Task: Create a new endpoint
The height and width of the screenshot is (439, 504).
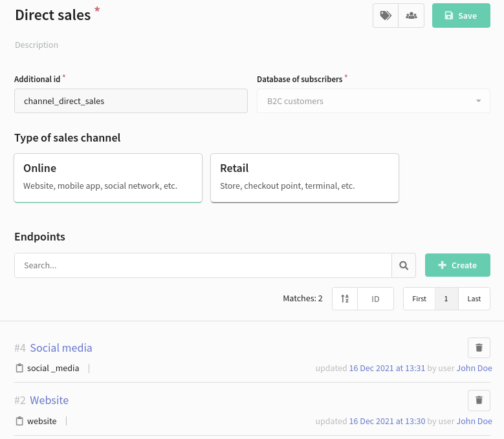Action: (x=457, y=265)
